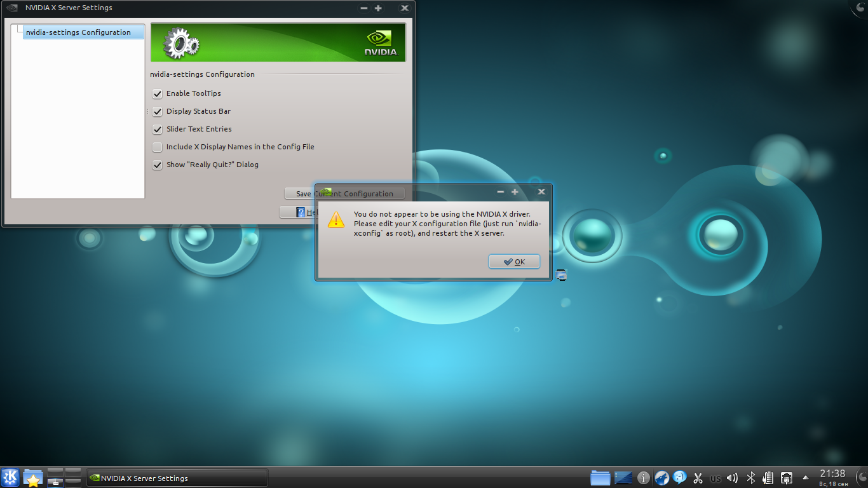
Task: Close the NVIDIA X Server Settings window
Action: pos(404,8)
